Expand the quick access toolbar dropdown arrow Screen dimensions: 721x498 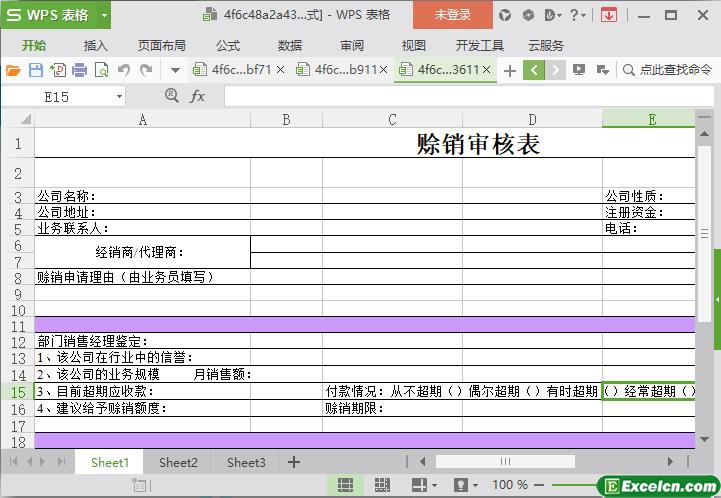[x=175, y=70]
